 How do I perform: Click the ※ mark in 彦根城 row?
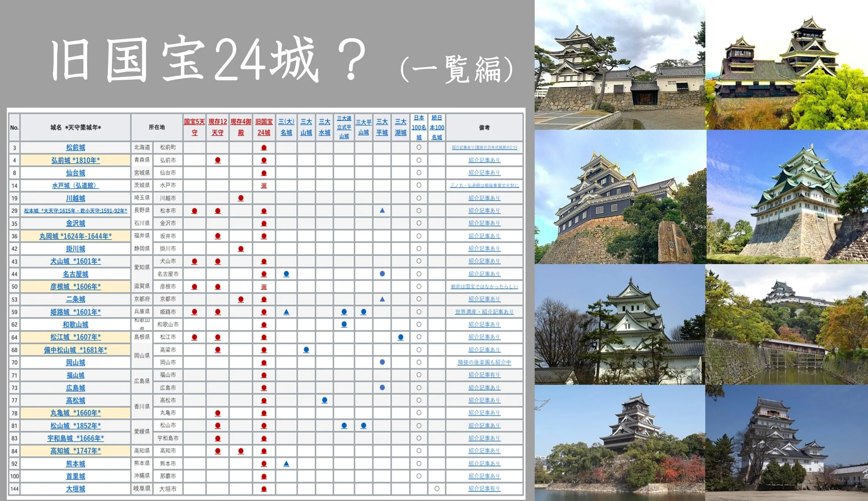tap(264, 286)
